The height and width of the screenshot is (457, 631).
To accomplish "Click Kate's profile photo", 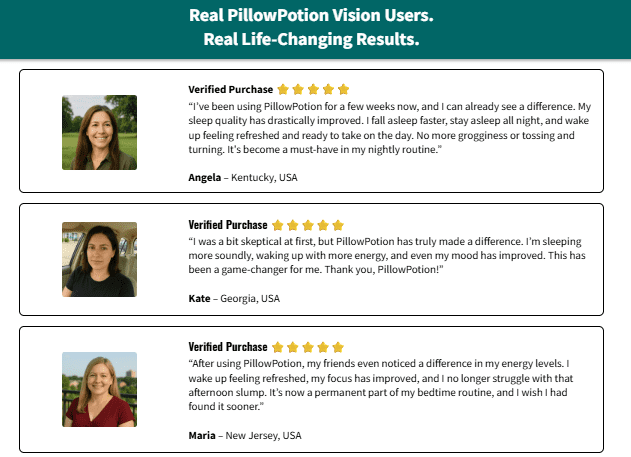I will pyautogui.click(x=99, y=259).
